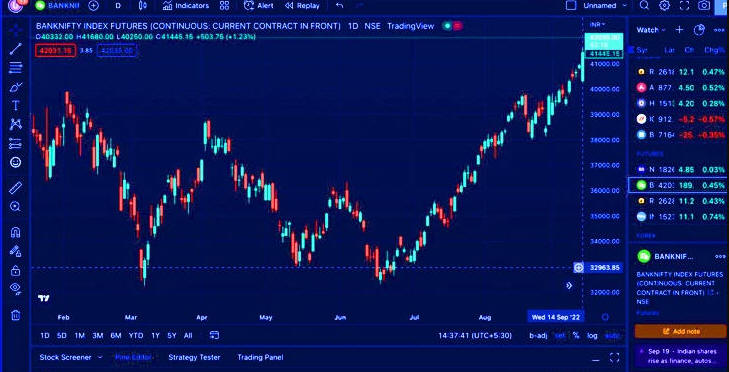Toggle the percent scale option
This screenshot has width=729, height=372.
576,335
